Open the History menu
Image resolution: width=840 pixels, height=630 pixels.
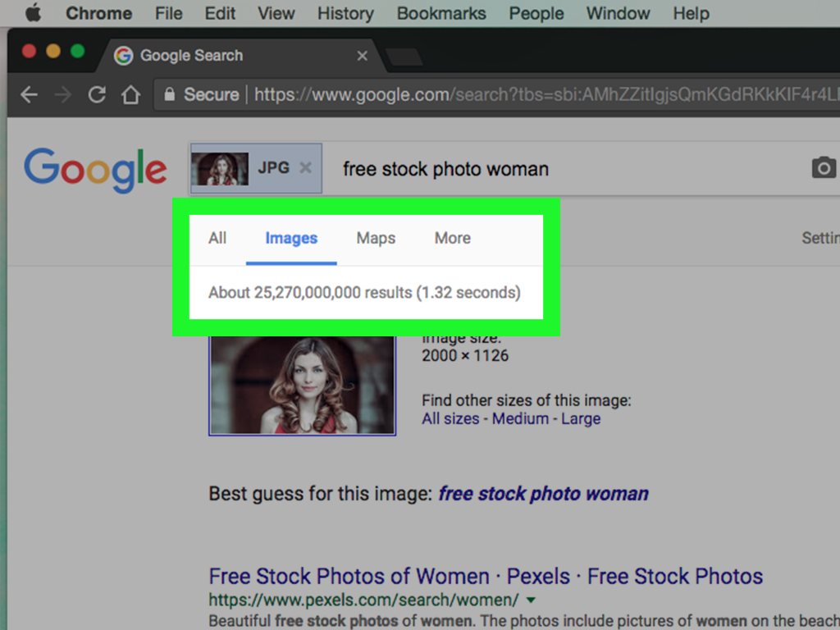(345, 14)
